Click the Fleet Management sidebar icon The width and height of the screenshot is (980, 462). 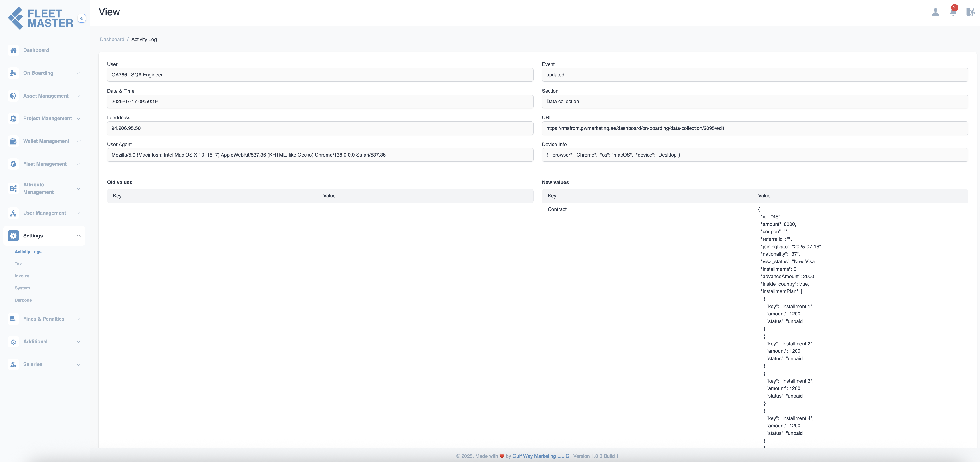click(x=13, y=164)
